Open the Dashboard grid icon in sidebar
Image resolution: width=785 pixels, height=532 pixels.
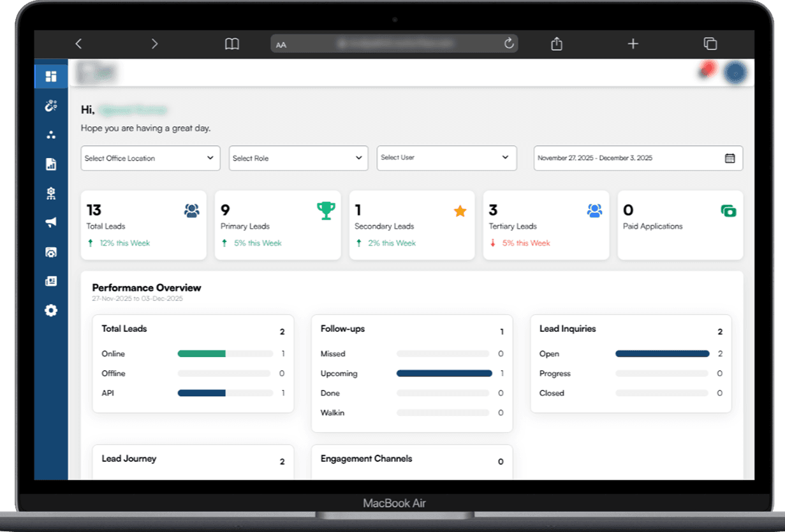[51, 75]
